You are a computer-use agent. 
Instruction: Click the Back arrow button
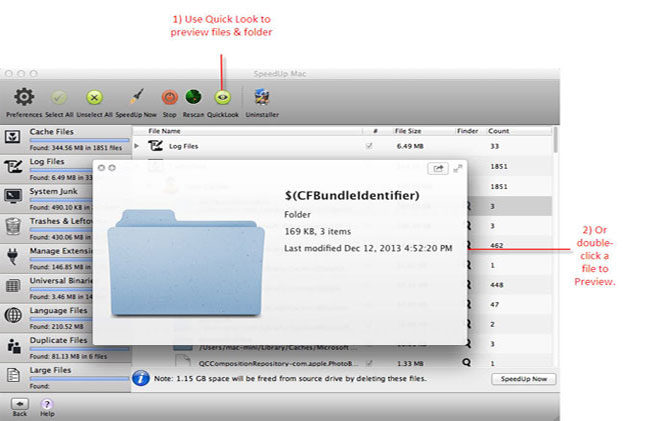tap(19, 404)
